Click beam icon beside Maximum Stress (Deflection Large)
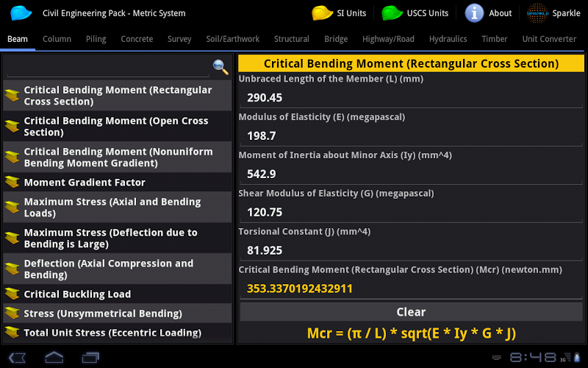Screen dimensions: 588x368 (12, 238)
